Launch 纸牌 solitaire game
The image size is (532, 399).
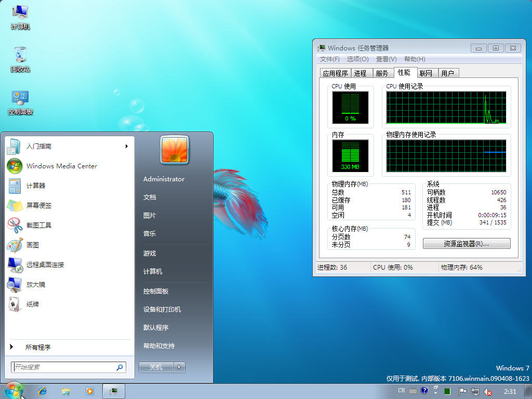[69, 304]
